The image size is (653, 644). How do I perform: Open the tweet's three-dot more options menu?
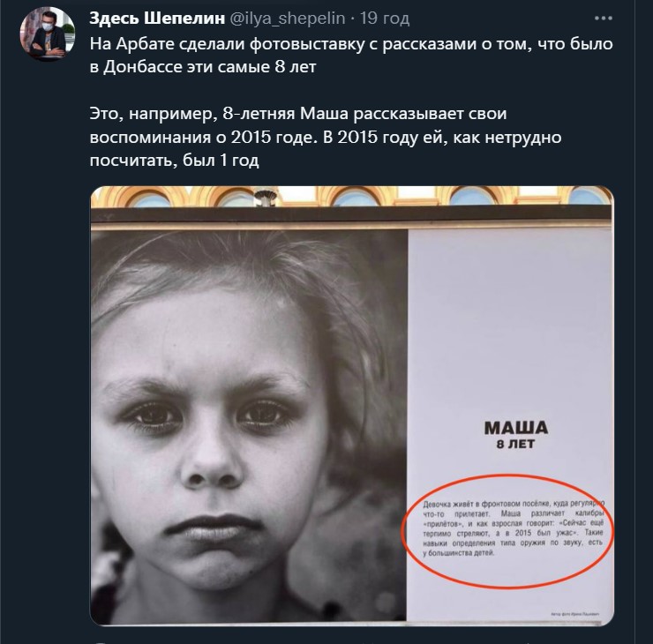(x=603, y=19)
